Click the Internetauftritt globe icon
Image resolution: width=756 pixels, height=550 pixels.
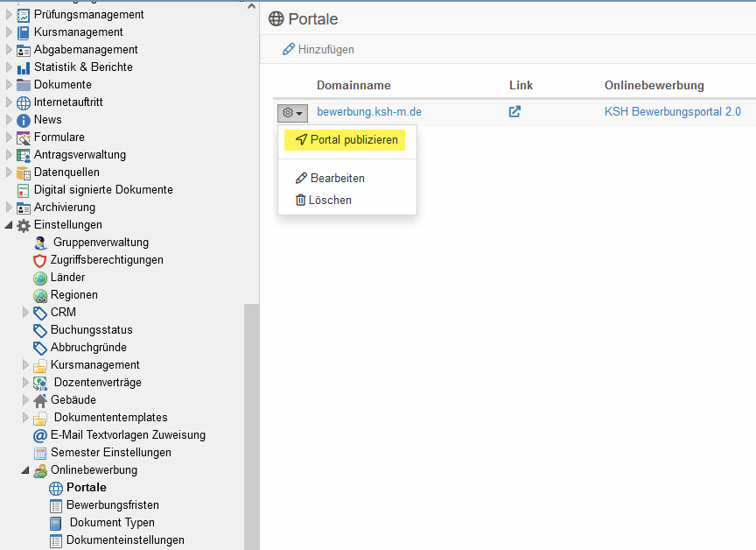(x=24, y=102)
